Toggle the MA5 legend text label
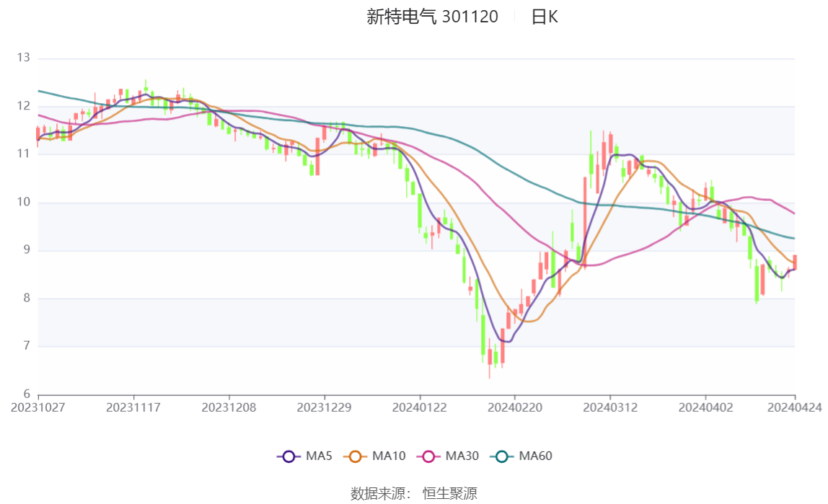The height and width of the screenshot is (504, 828). tap(319, 456)
